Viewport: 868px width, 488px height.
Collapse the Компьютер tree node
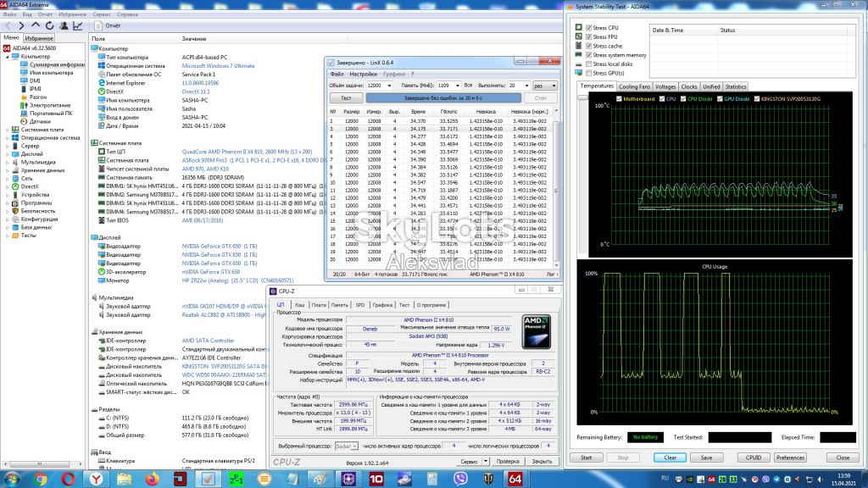click(x=7, y=57)
